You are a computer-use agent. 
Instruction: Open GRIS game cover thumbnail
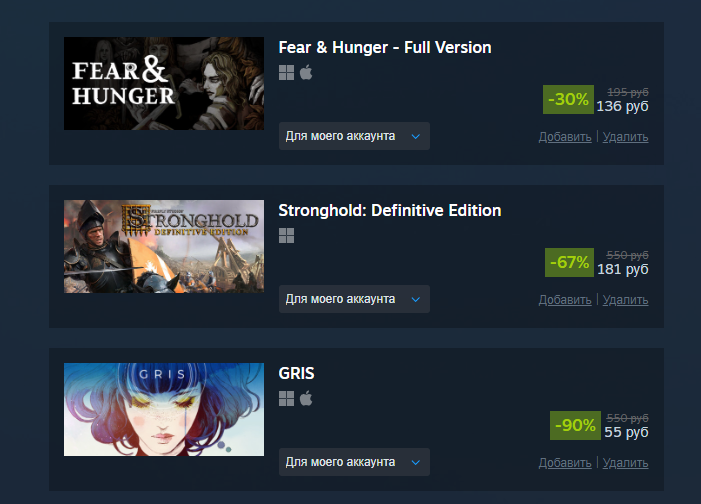click(164, 410)
